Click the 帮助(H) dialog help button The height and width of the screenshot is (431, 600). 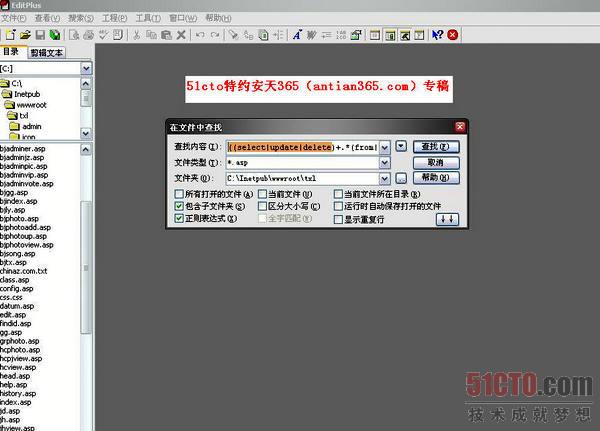[x=436, y=178]
